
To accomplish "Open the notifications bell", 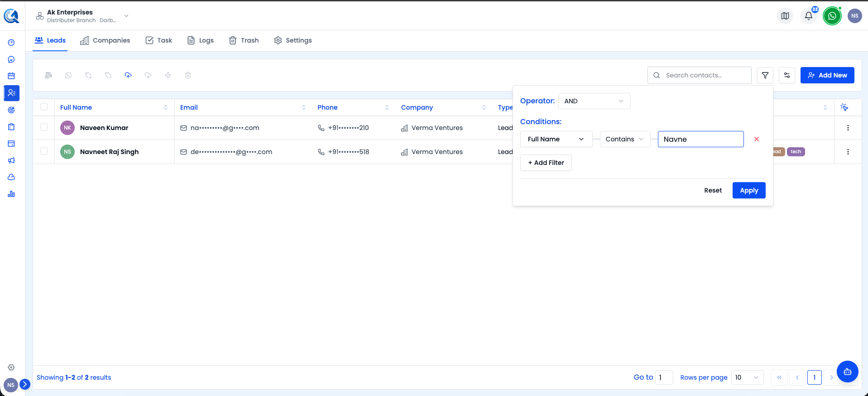I will point(808,16).
